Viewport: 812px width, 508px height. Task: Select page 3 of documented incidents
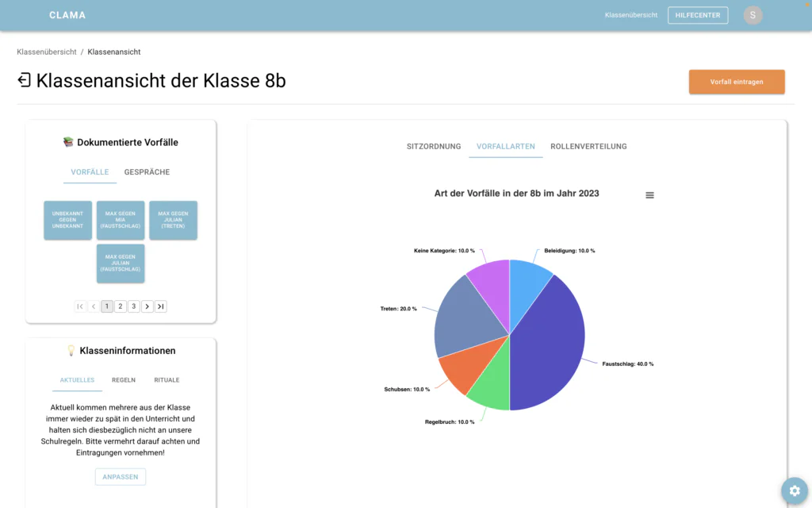pos(133,306)
